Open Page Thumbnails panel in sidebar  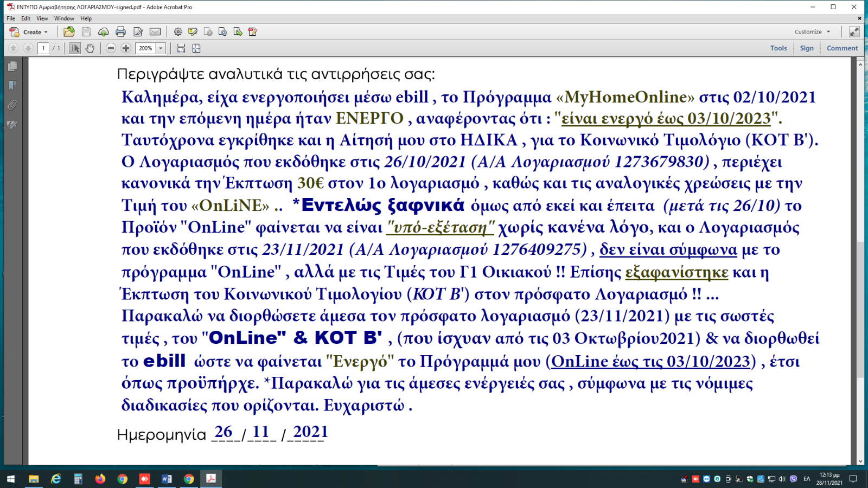click(12, 66)
